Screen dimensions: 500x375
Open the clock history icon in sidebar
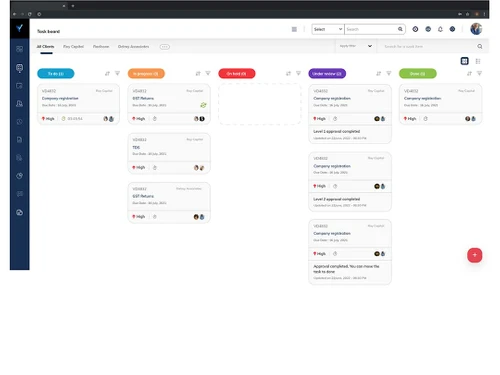coord(20,122)
